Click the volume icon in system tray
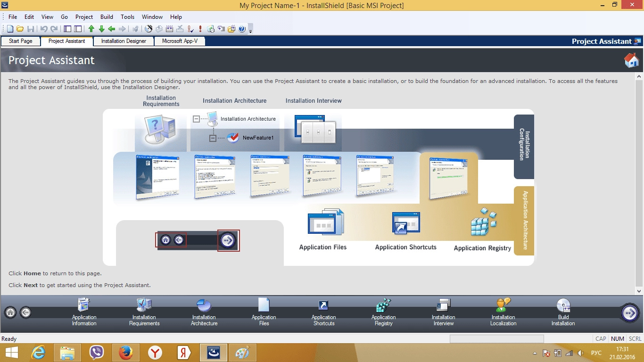 (580, 353)
